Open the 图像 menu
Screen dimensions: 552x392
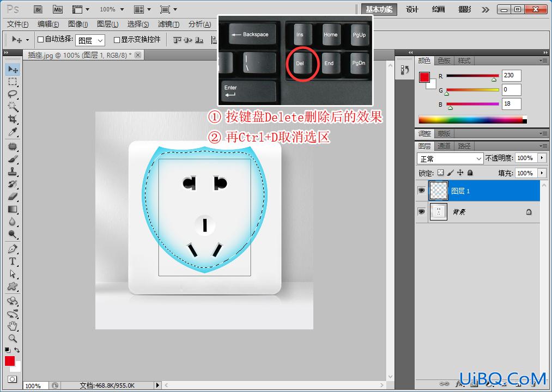point(78,24)
